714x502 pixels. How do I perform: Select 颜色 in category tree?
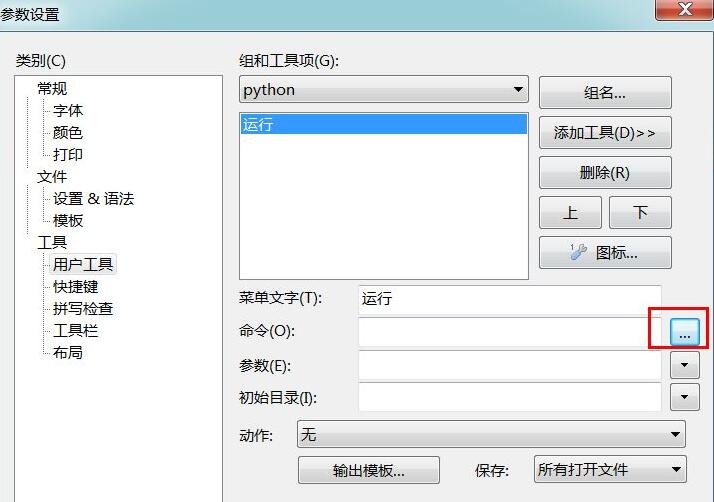point(68,133)
